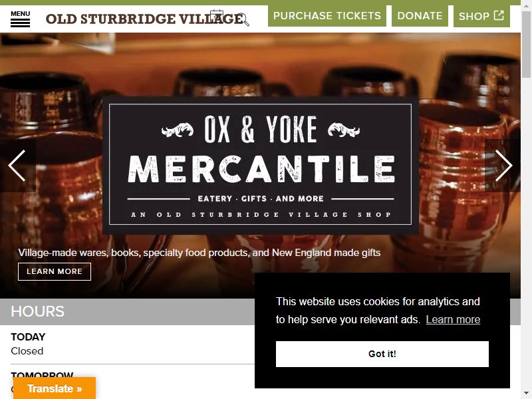
Task: Accept cookies with Got it!
Action: (382, 354)
